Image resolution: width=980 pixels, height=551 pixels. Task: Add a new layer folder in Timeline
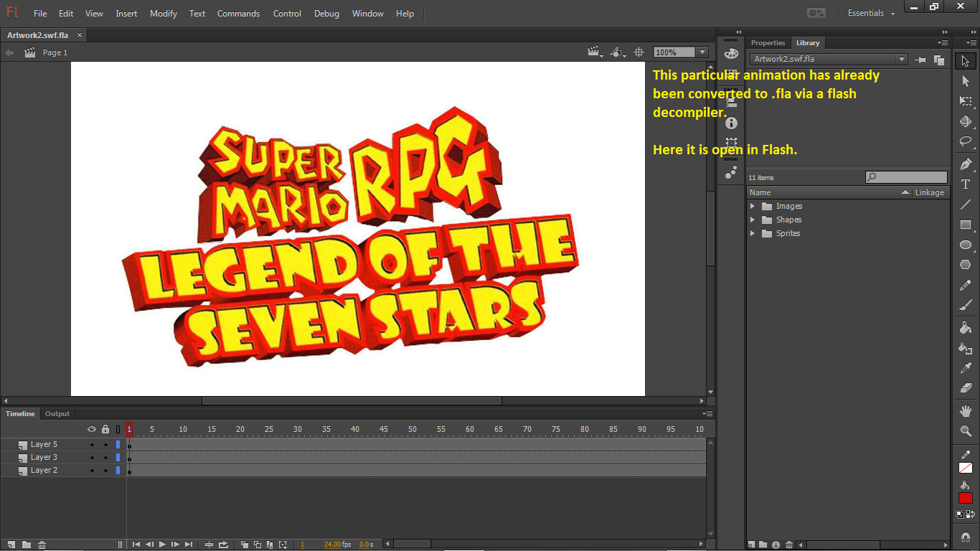tap(27, 545)
